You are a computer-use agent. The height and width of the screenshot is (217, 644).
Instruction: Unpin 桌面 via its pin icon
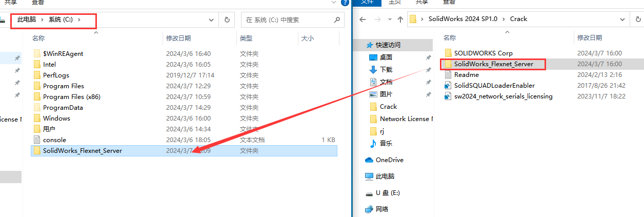(x=429, y=57)
